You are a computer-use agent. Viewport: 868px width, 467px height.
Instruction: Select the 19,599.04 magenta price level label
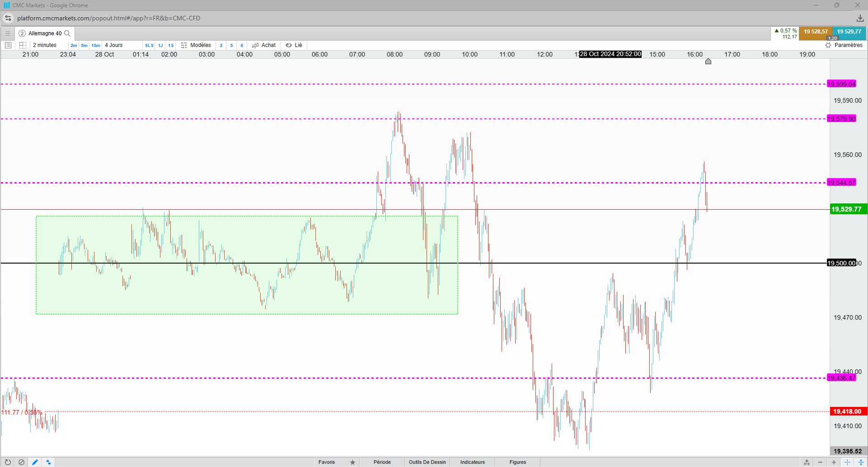[x=841, y=84]
